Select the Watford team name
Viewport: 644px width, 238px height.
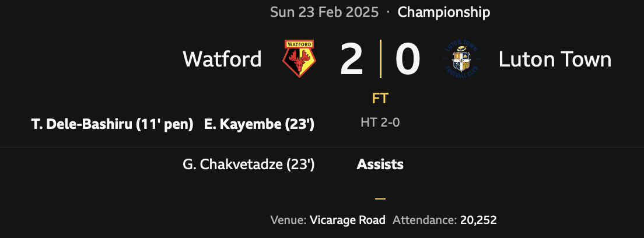[222, 59]
